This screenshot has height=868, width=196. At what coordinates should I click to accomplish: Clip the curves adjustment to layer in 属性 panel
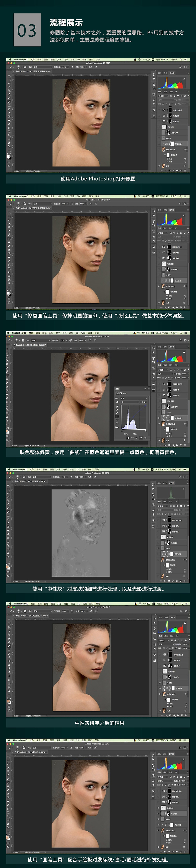click(128, 438)
